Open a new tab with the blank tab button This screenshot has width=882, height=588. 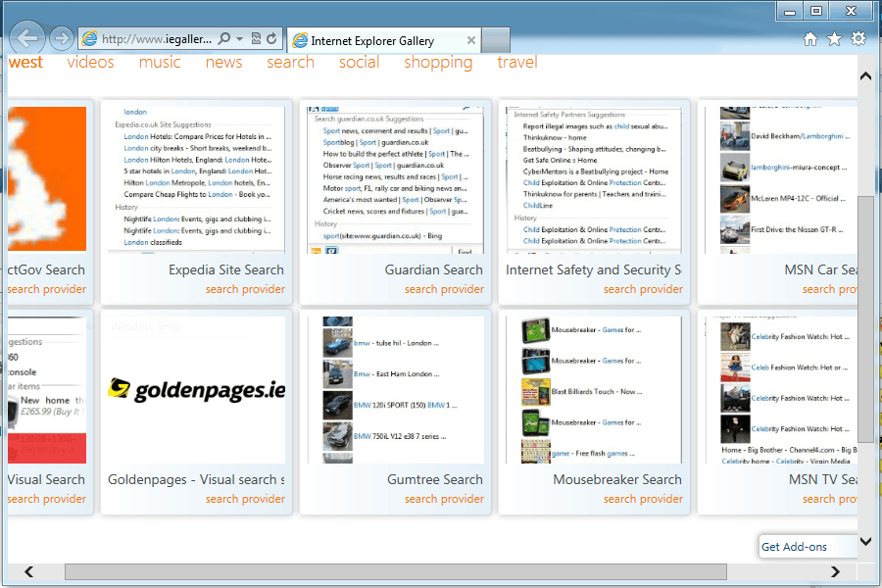click(x=496, y=40)
